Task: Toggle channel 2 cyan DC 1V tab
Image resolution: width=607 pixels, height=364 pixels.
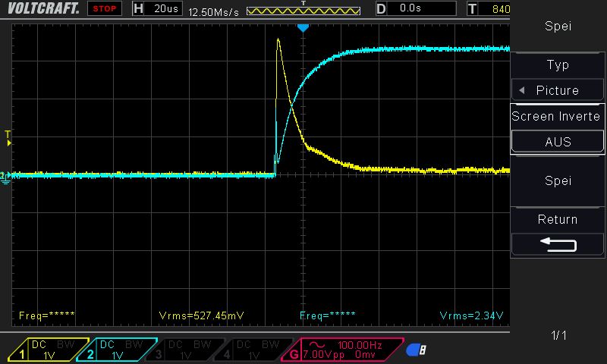Action: pos(117,350)
